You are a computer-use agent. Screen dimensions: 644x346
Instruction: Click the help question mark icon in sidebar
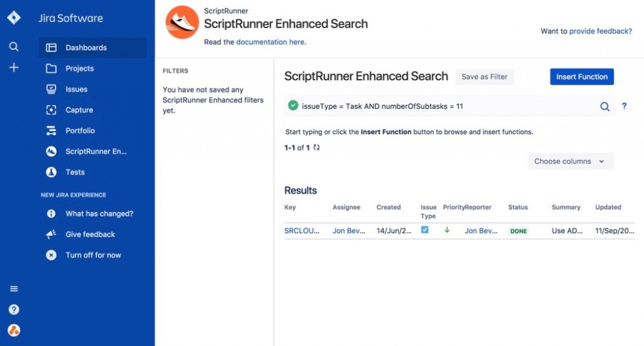coord(14,310)
